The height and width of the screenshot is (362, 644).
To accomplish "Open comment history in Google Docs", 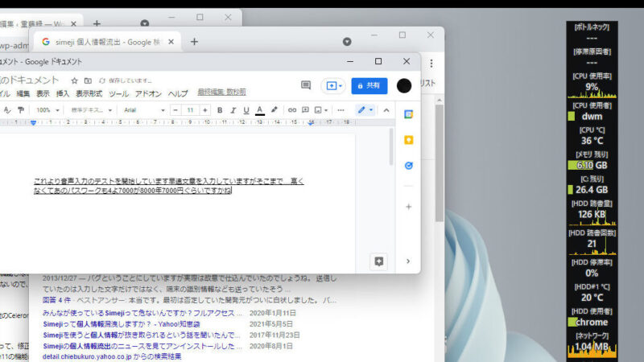I will [x=306, y=85].
